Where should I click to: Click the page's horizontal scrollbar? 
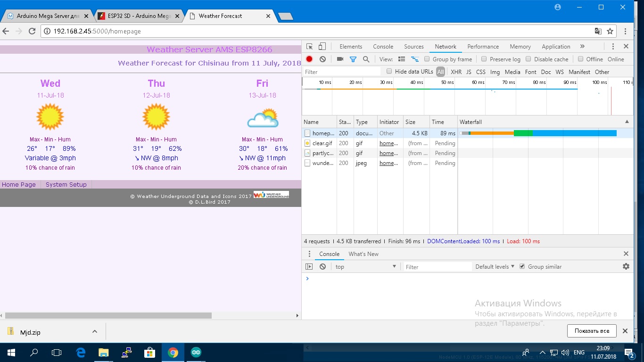(x=108, y=315)
